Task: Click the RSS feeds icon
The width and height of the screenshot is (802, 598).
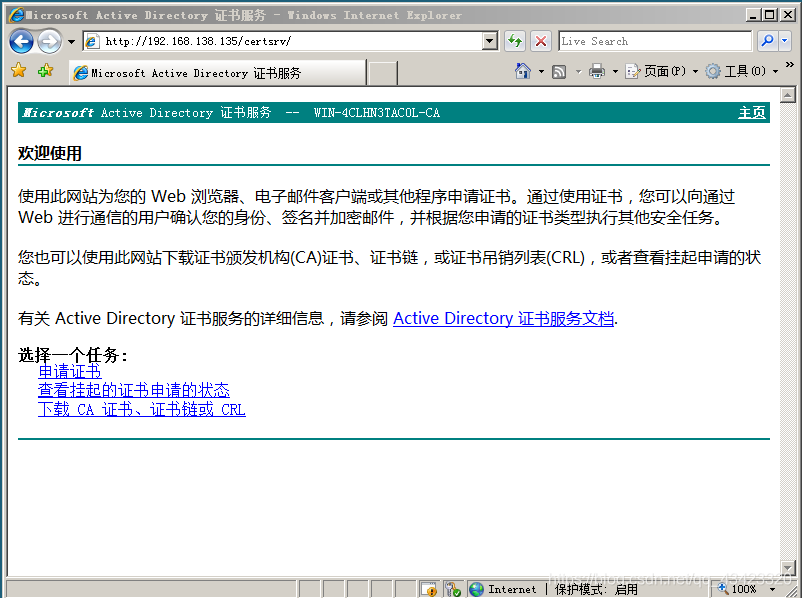Action: pos(559,71)
